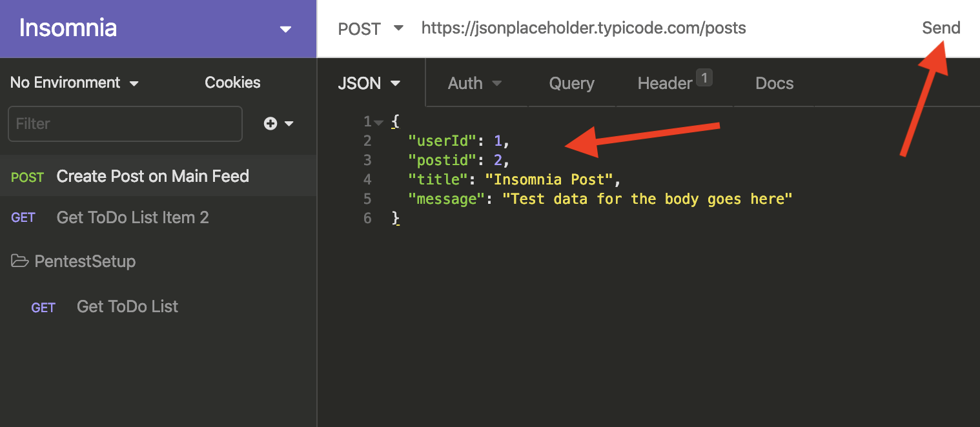Image resolution: width=980 pixels, height=427 pixels.
Task: Select the POST Create Post on Main Feed request
Action: pyautogui.click(x=152, y=175)
